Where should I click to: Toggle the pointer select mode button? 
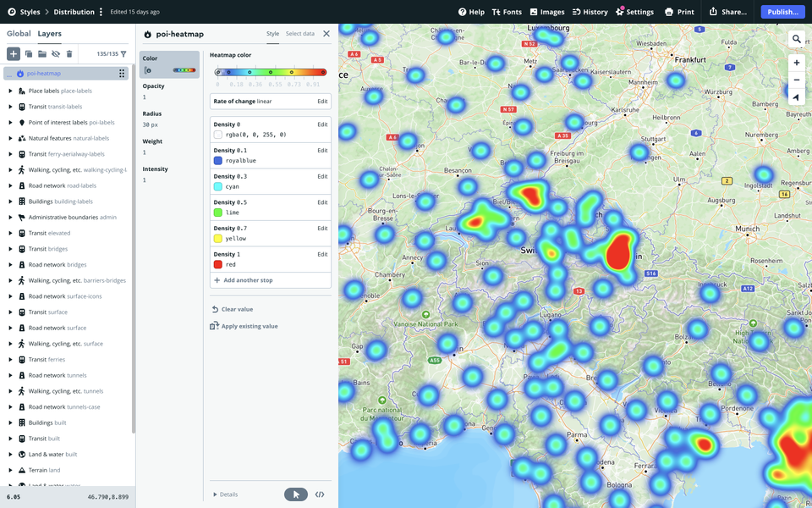(x=295, y=494)
